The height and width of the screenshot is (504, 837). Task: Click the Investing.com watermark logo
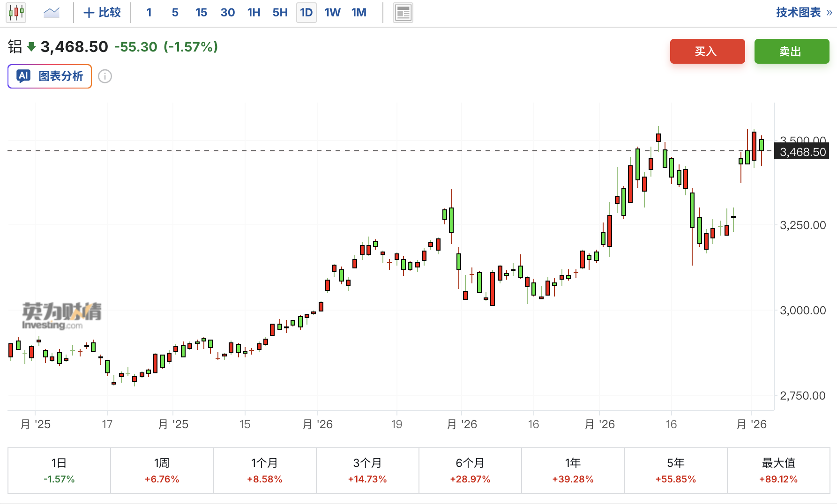(x=61, y=316)
